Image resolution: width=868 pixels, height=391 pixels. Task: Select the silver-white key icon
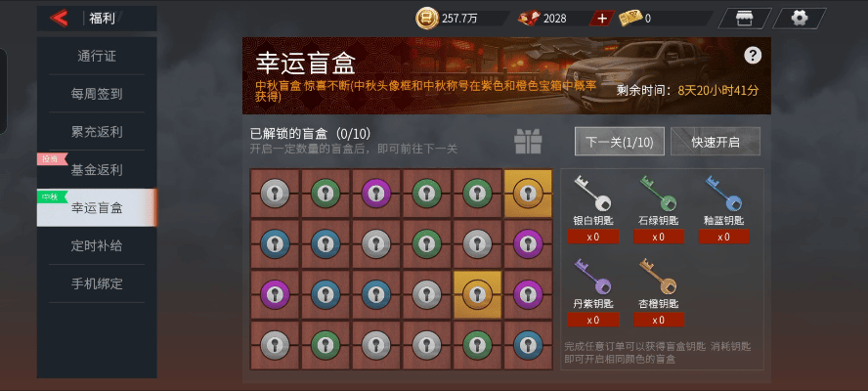591,194
